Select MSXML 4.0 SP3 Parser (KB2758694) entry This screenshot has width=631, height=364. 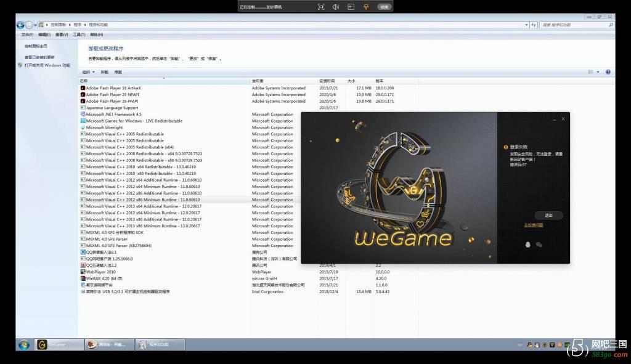(x=118, y=246)
